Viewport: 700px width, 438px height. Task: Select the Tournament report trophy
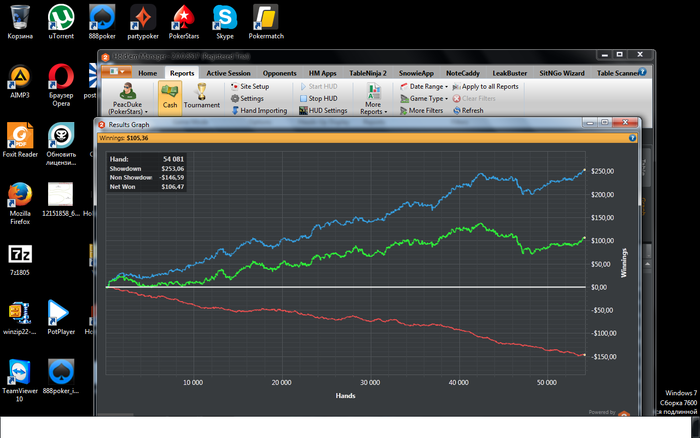tap(202, 96)
